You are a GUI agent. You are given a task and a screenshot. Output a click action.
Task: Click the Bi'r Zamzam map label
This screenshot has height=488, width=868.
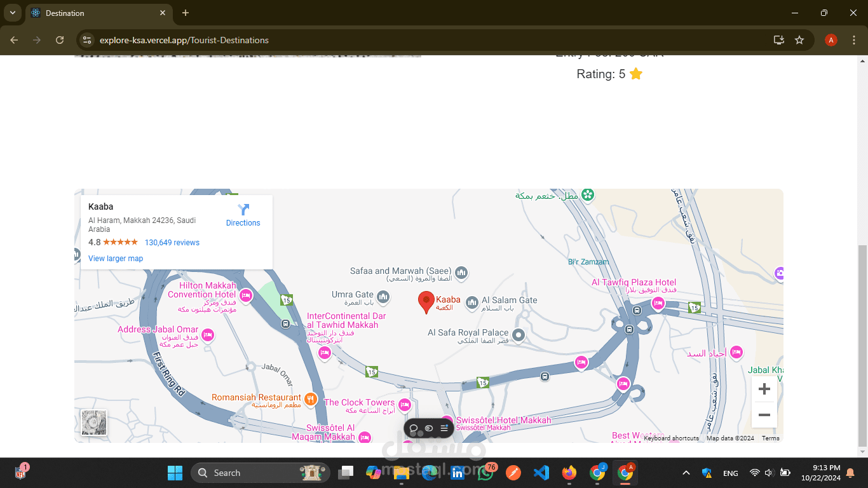coord(588,262)
